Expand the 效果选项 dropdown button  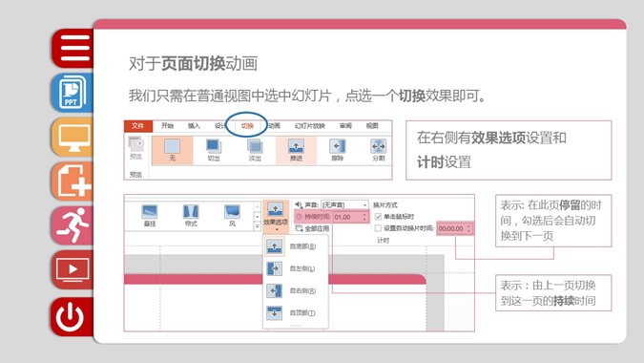(x=276, y=217)
